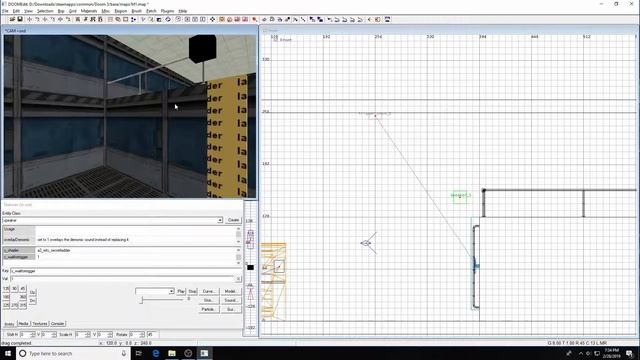Click the Dn direction button

click(x=33, y=301)
